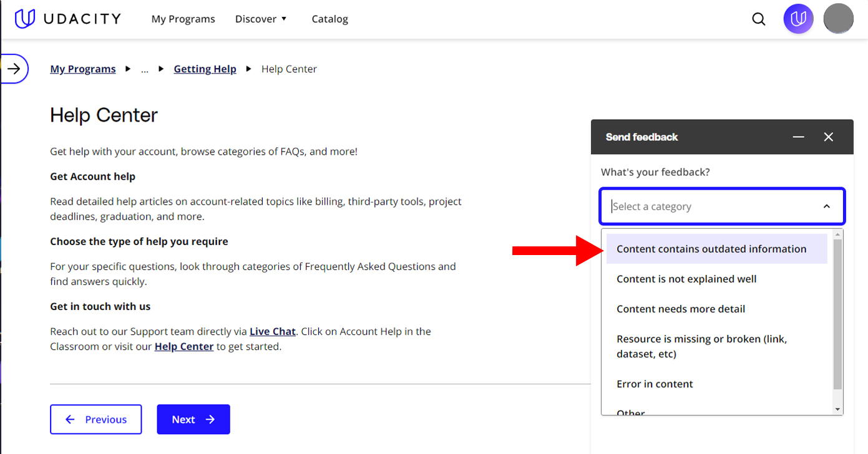Open the gray user avatar menu

(839, 19)
